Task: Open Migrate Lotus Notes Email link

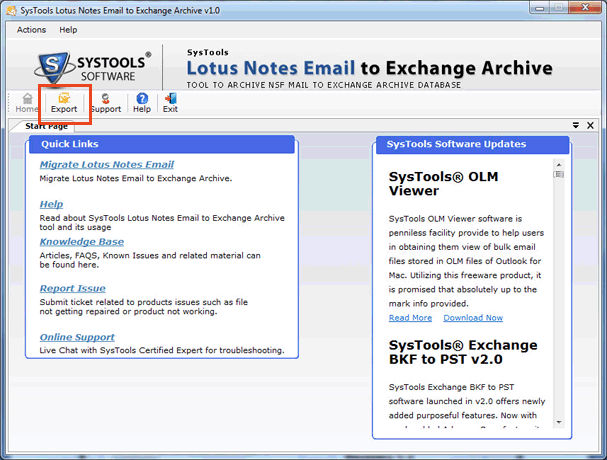Action: pos(107,165)
